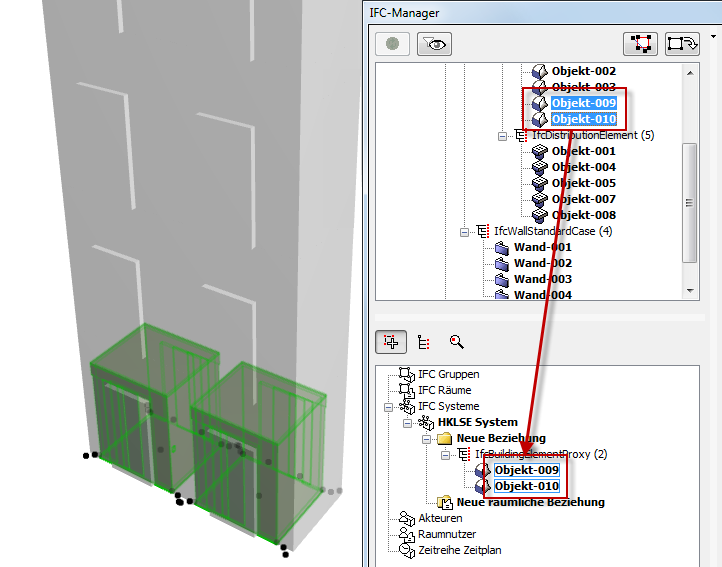Click the Wand-003 wall icon

coord(501,280)
